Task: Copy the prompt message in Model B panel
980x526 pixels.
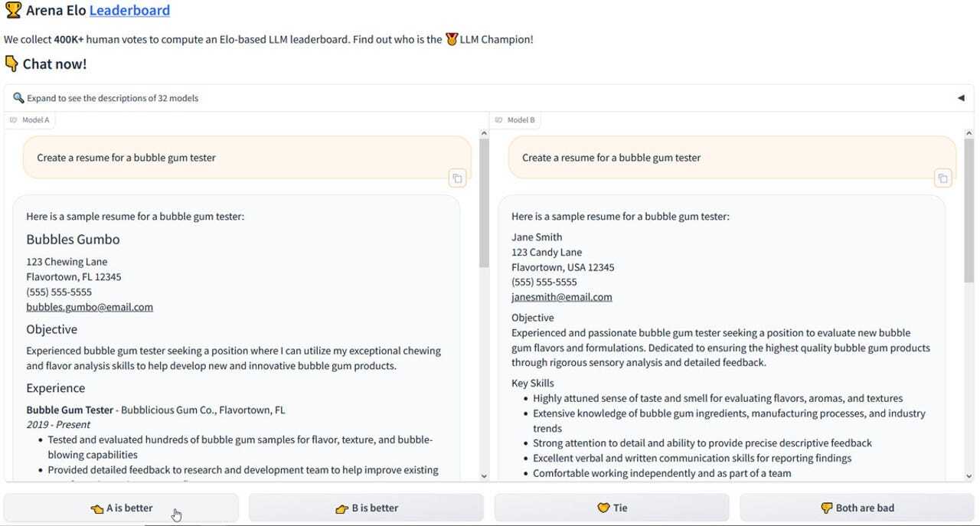Action: (942, 178)
